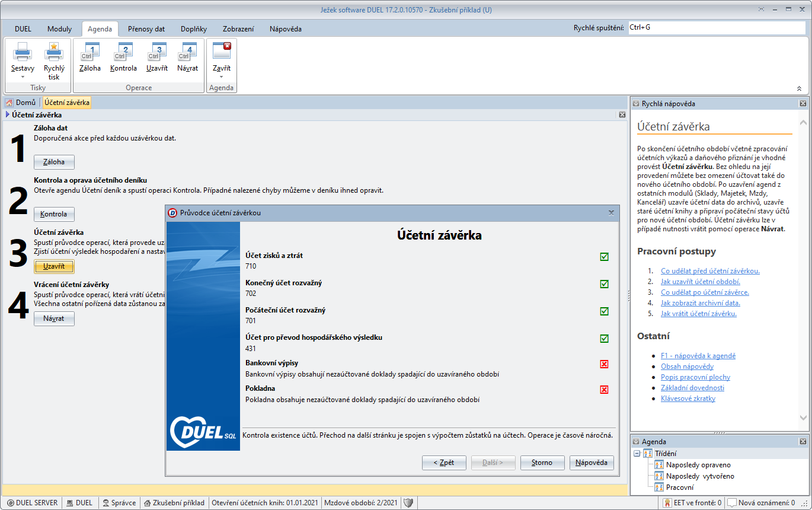Run the Návrat operation in the ribbon
The image size is (812, 510).
[187, 58]
